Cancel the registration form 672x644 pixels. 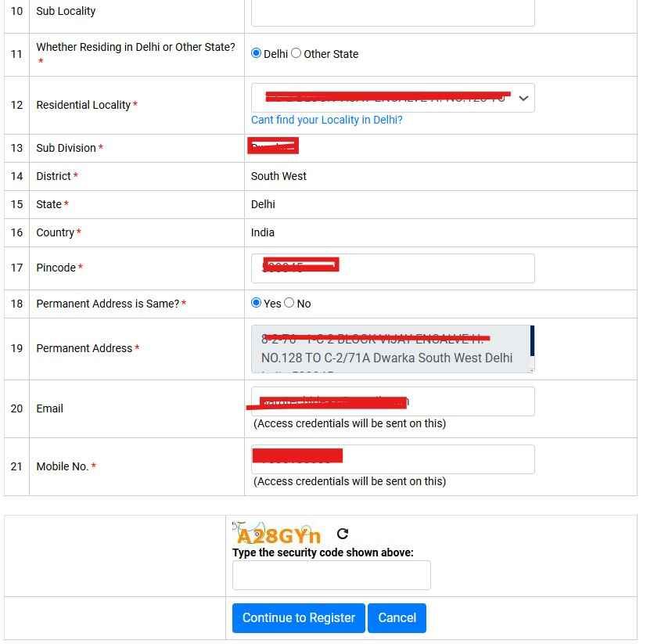(x=397, y=617)
